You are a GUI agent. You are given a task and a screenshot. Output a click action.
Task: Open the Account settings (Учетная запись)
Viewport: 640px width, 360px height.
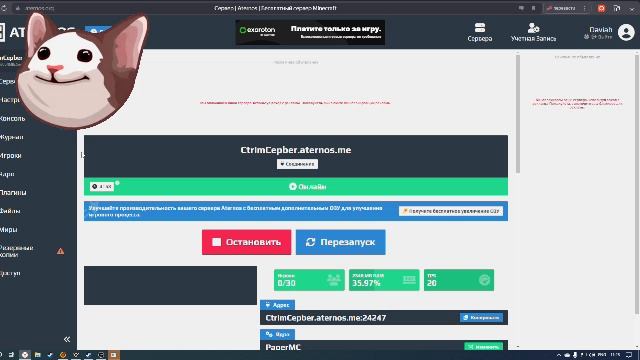point(533,33)
